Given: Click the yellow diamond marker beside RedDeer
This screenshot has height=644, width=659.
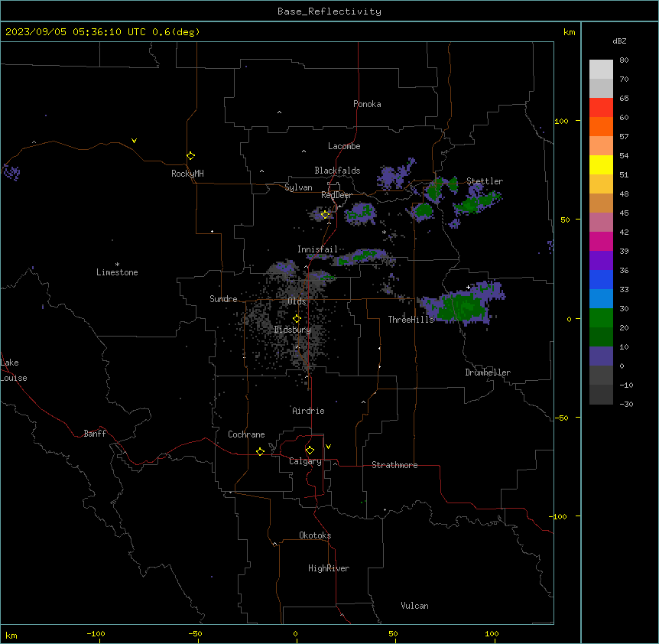Looking at the screenshot, I should pos(325,215).
